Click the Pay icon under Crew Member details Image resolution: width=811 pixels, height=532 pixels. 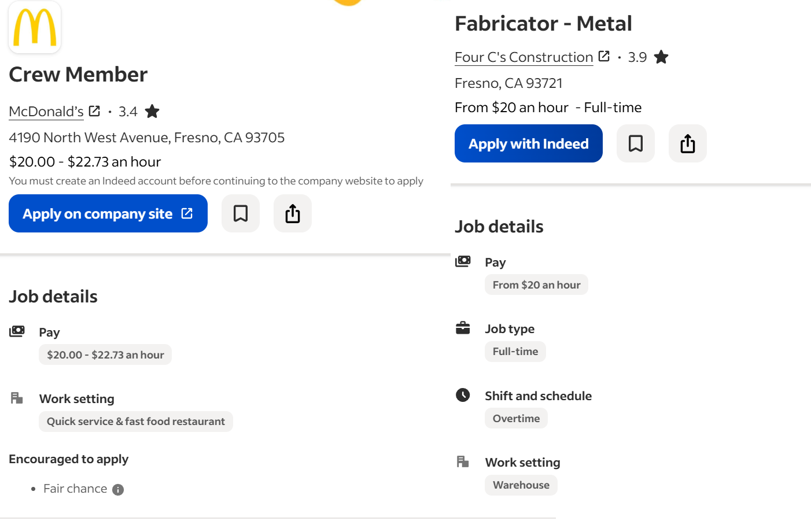click(17, 331)
